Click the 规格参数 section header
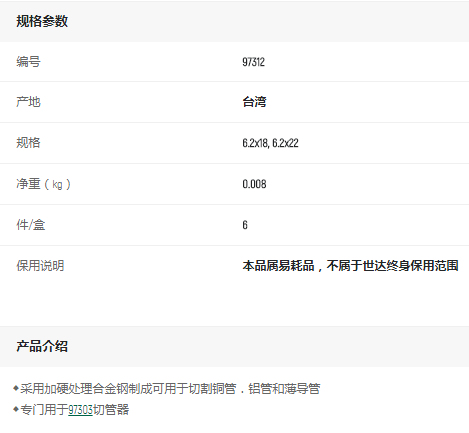Image resolution: width=469 pixels, height=433 pixels. coord(42,21)
